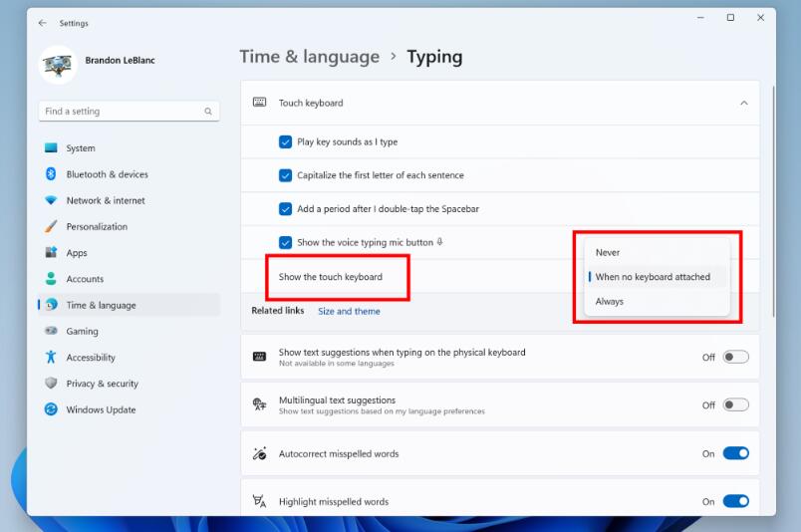Go to Gaming category label
801x532 pixels.
point(83,331)
